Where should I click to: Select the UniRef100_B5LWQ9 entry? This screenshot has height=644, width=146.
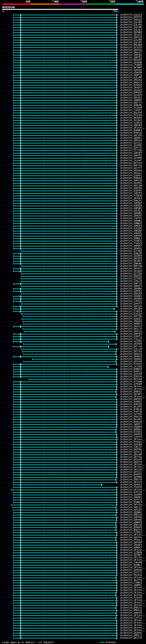[131, 45]
